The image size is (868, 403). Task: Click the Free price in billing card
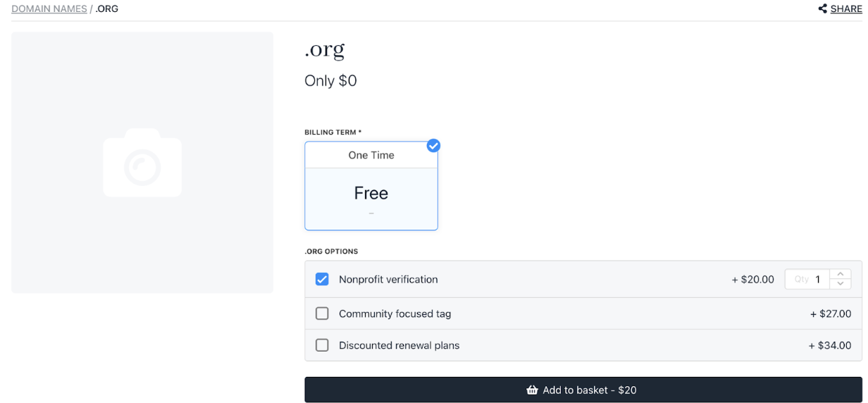point(371,193)
